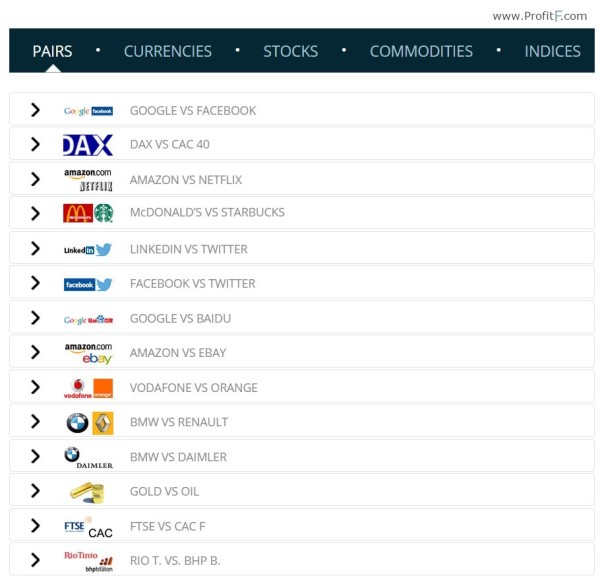Click the McDonald's Starbucks logo icon

(x=88, y=213)
